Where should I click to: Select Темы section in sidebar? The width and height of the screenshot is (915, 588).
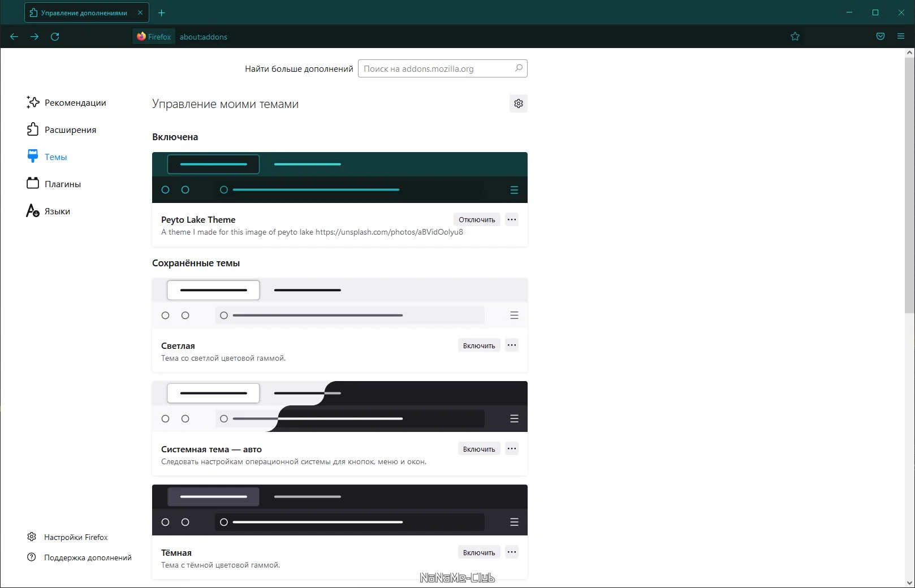[x=47, y=157]
